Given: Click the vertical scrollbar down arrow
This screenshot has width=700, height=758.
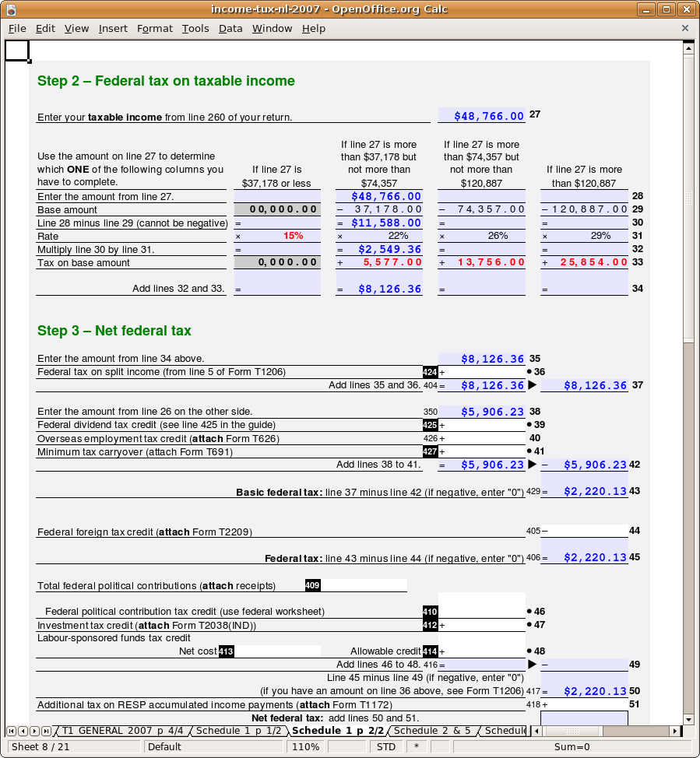Looking at the screenshot, I should point(689,719).
